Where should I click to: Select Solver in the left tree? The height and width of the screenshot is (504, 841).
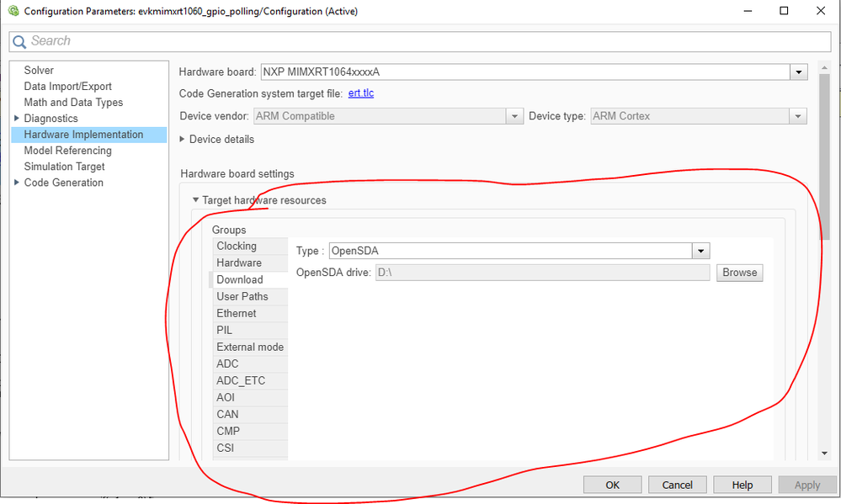39,70
